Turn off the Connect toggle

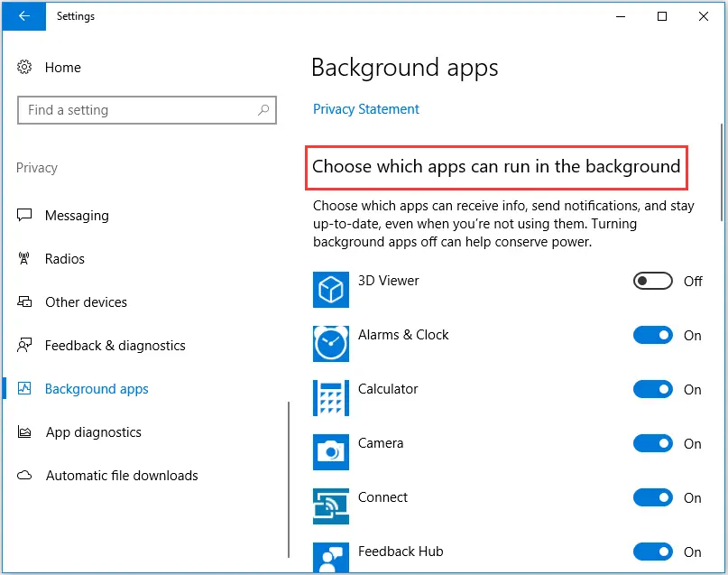coord(652,497)
